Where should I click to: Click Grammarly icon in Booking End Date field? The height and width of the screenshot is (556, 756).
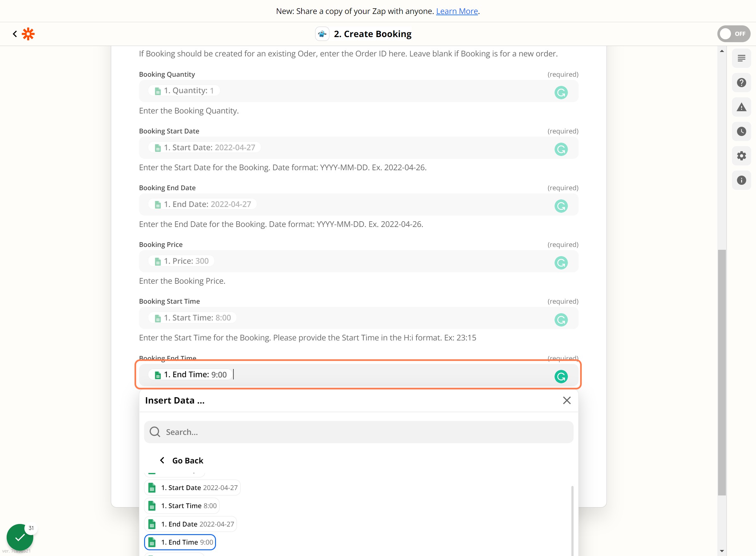(x=561, y=206)
